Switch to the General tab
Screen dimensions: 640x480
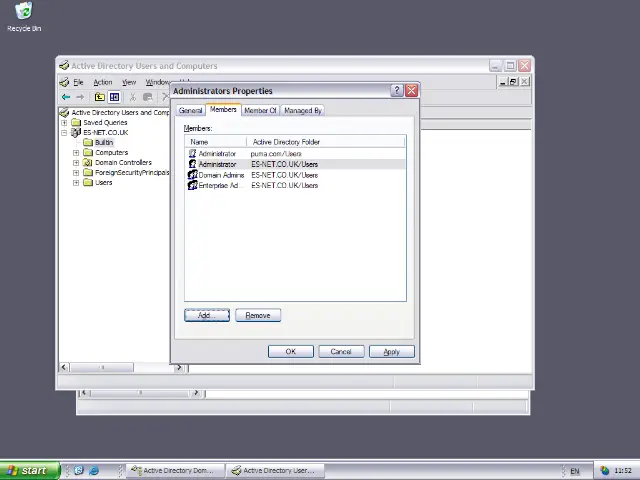191,111
